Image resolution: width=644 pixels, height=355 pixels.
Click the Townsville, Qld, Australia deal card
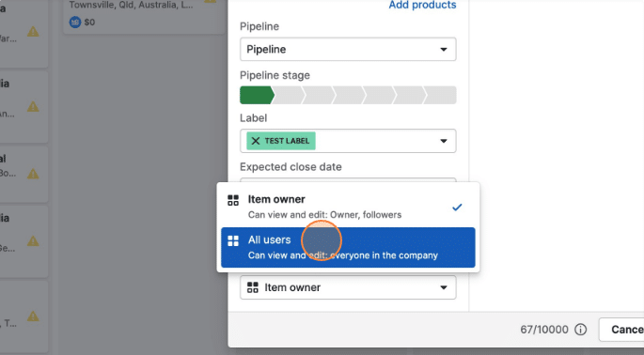click(x=144, y=16)
